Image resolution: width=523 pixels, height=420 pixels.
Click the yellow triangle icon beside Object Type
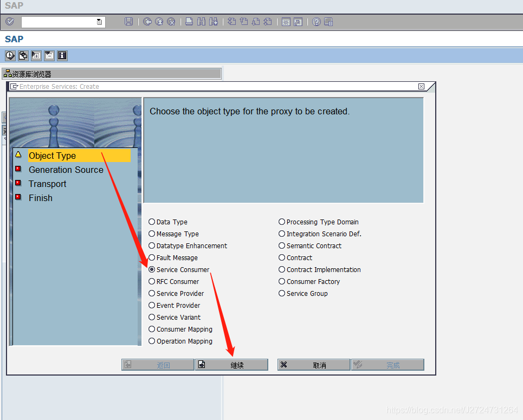[18, 154]
